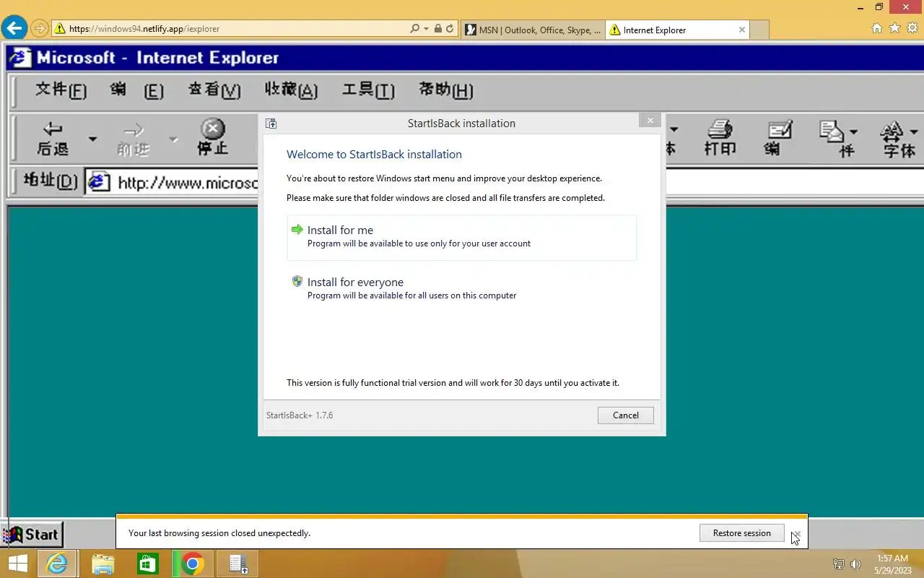Click the empty new tab button
This screenshot has width=924, height=578.
(759, 30)
